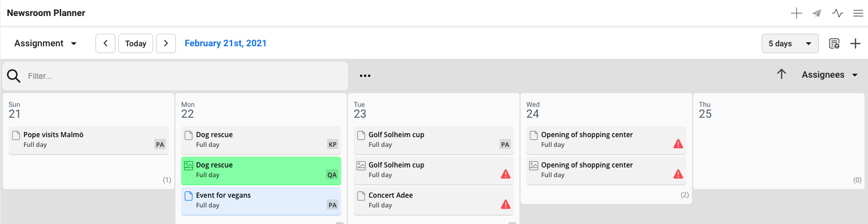Click the add planning list icon
Viewport: 868px width, 224px height.
pyautogui.click(x=834, y=43)
